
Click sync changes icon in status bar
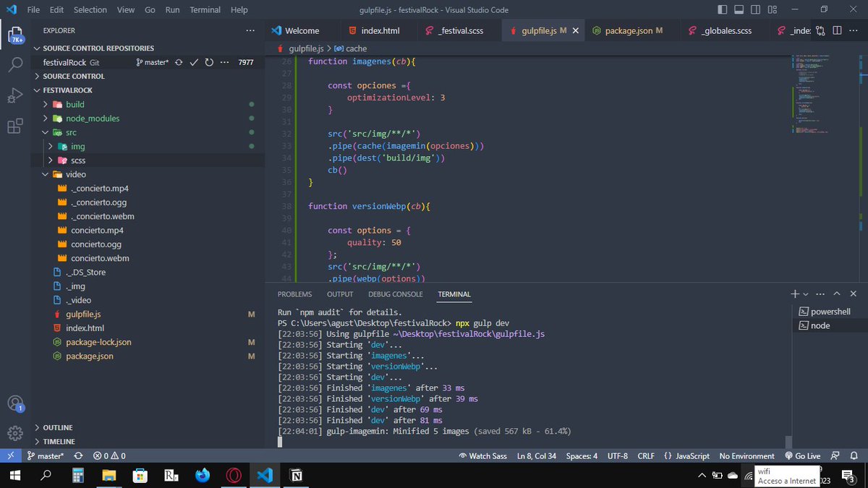pos(78,456)
